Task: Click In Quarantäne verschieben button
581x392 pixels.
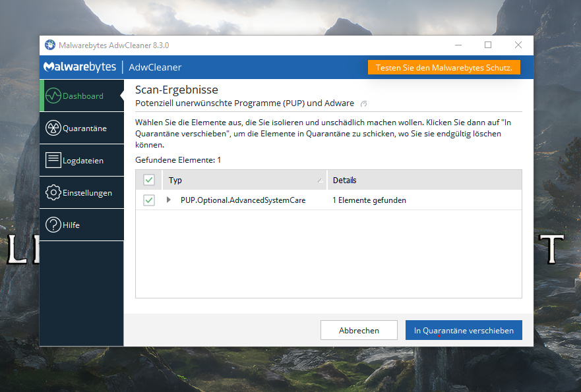Action: pos(464,330)
